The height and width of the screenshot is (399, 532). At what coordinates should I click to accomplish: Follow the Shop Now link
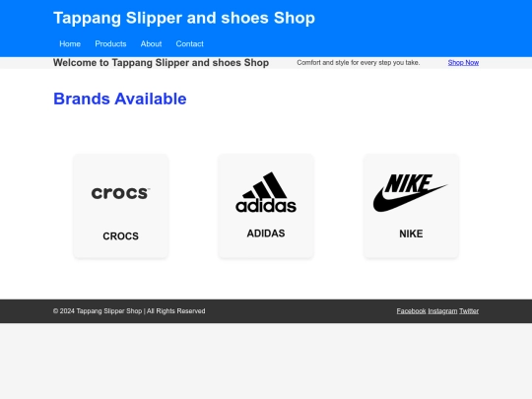463,63
